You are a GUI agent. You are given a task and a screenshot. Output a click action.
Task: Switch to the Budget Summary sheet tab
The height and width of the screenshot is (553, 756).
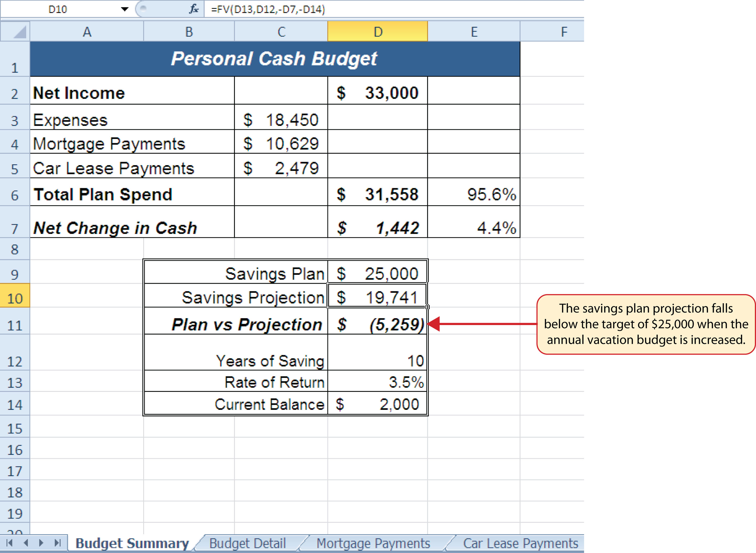pyautogui.click(x=132, y=543)
